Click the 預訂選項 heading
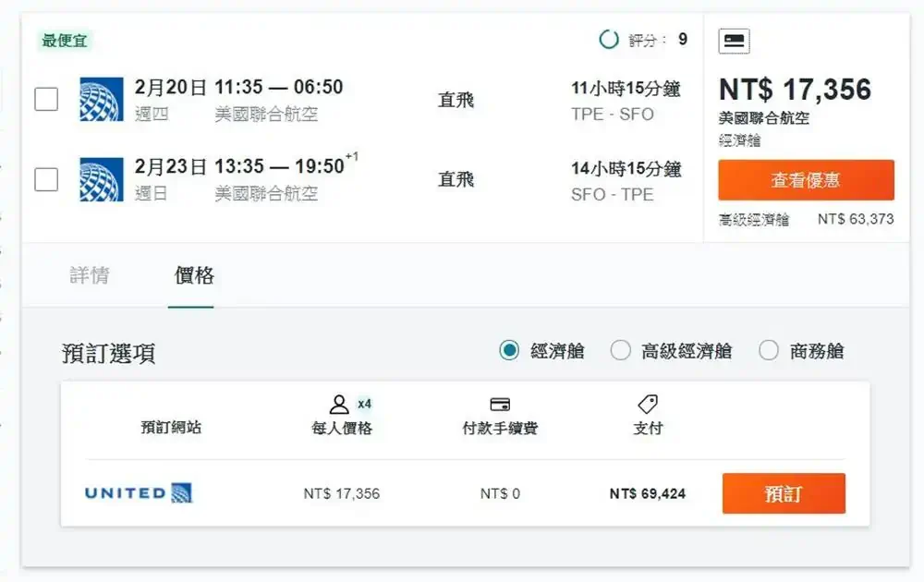924x582 pixels. [x=108, y=354]
